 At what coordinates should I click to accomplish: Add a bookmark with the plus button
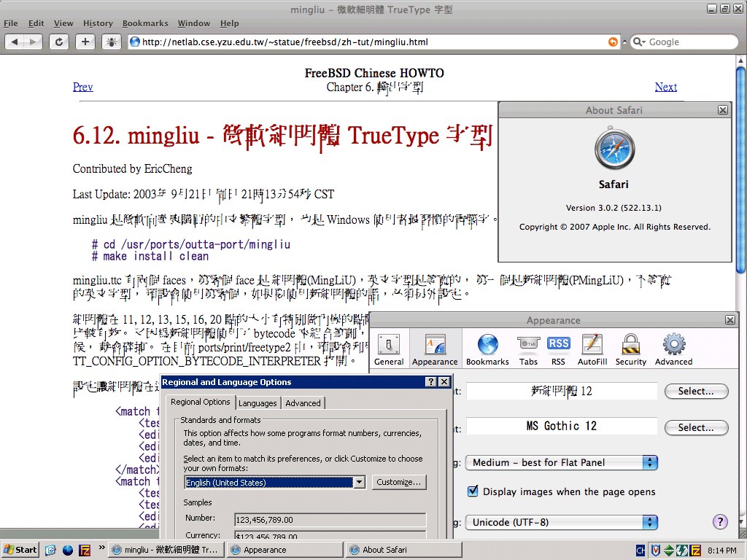[x=85, y=42]
